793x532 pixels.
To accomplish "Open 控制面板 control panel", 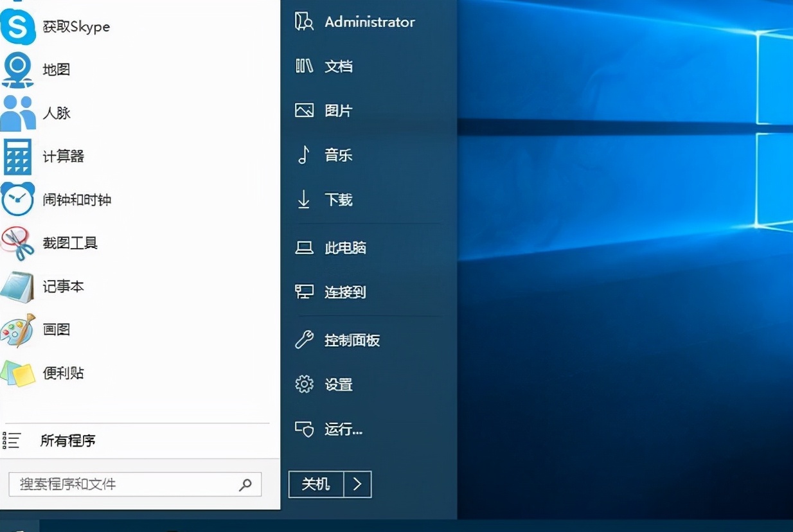I will [x=352, y=340].
